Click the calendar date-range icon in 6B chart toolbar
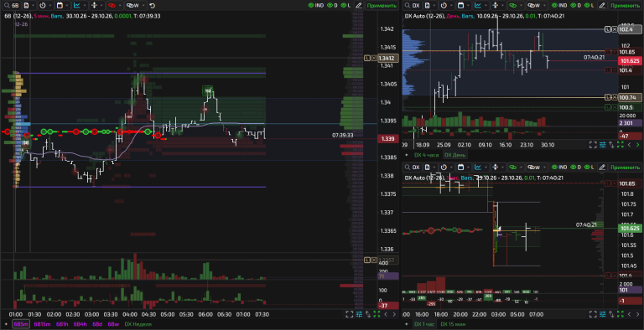 [x=60, y=6]
